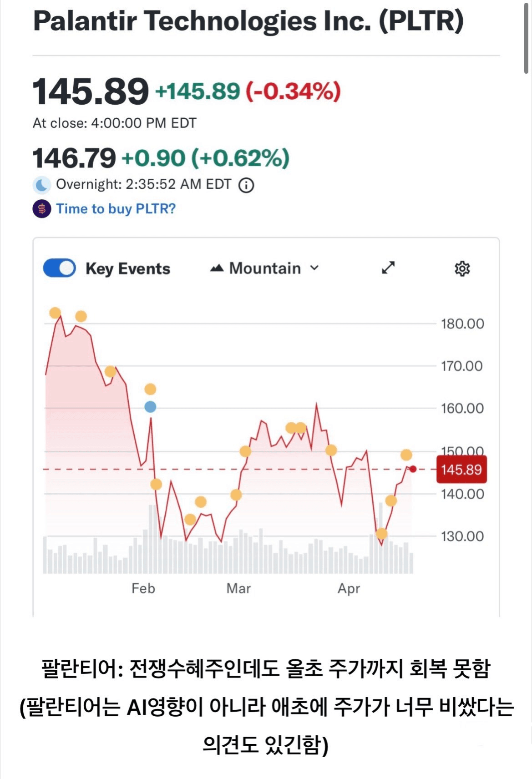Expand the chart to full screen
The image size is (532, 779).
[388, 268]
